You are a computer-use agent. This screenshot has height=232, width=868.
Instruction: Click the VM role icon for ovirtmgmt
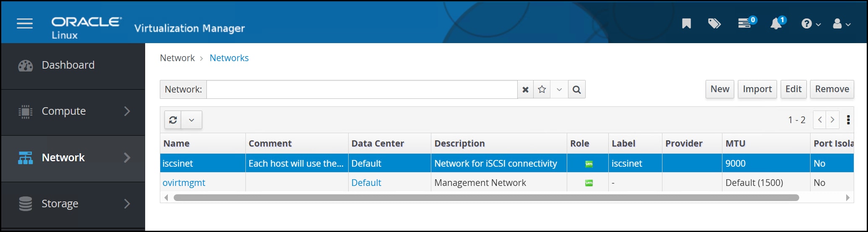click(589, 183)
